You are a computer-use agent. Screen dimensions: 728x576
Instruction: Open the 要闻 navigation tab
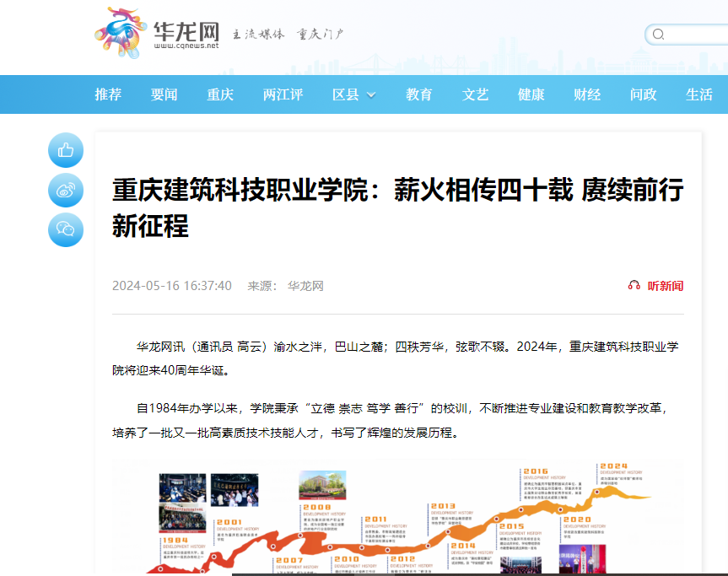click(x=164, y=94)
